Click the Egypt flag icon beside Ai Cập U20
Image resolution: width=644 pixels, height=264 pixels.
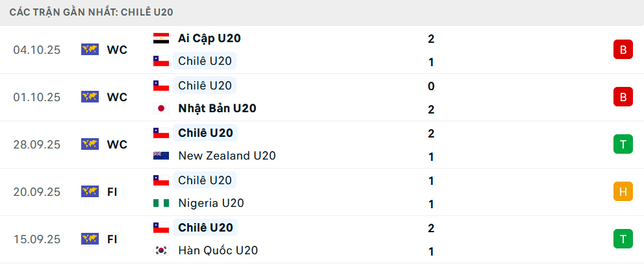[x=161, y=38]
